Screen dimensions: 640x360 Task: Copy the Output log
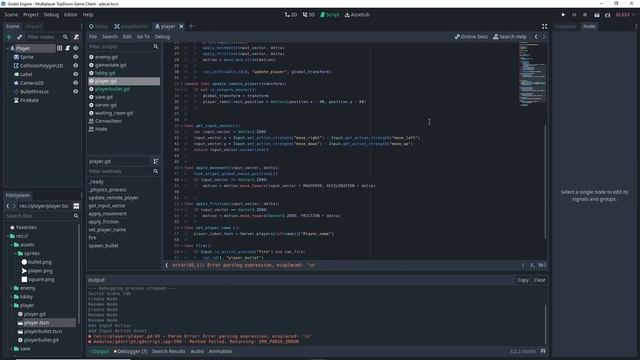[523, 280]
